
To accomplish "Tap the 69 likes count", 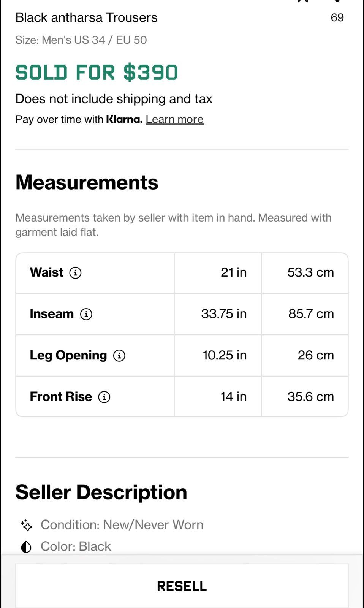I will [x=337, y=17].
